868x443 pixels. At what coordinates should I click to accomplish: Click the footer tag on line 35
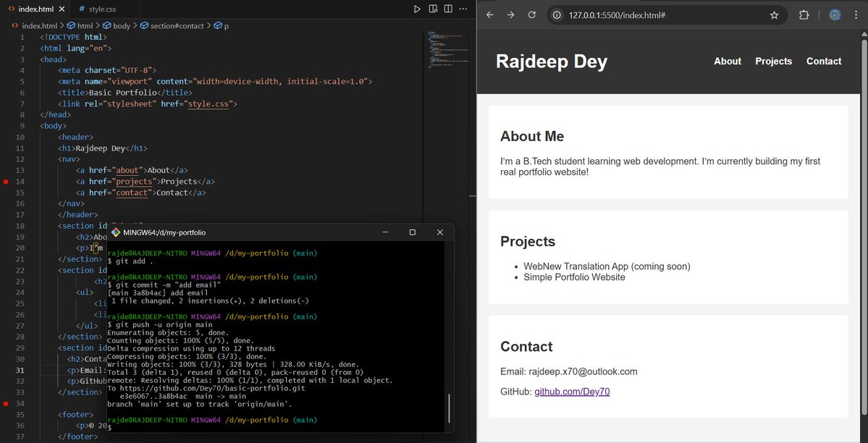(76, 414)
